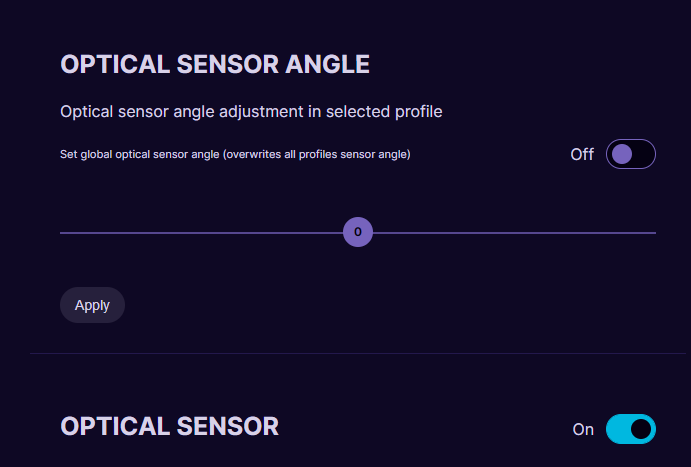This screenshot has width=691, height=467.
Task: Turn off the Optical Sensor switch
Action: coord(630,429)
